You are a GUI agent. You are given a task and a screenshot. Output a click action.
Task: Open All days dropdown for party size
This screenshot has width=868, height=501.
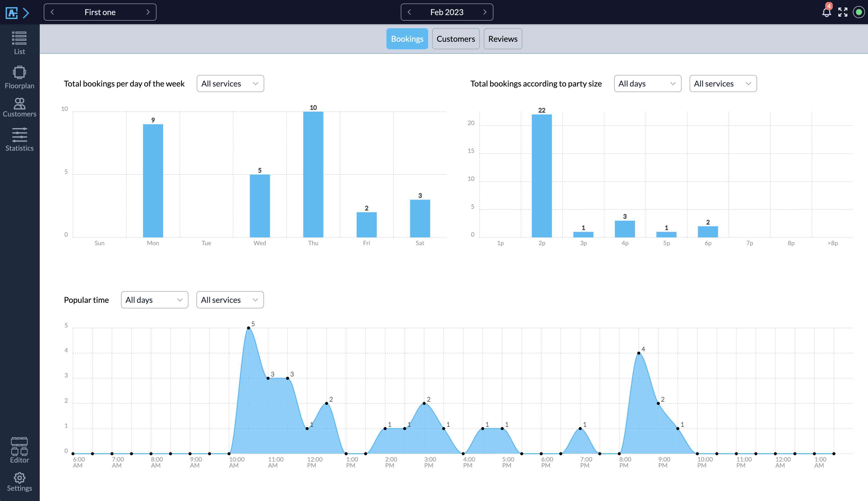point(647,83)
